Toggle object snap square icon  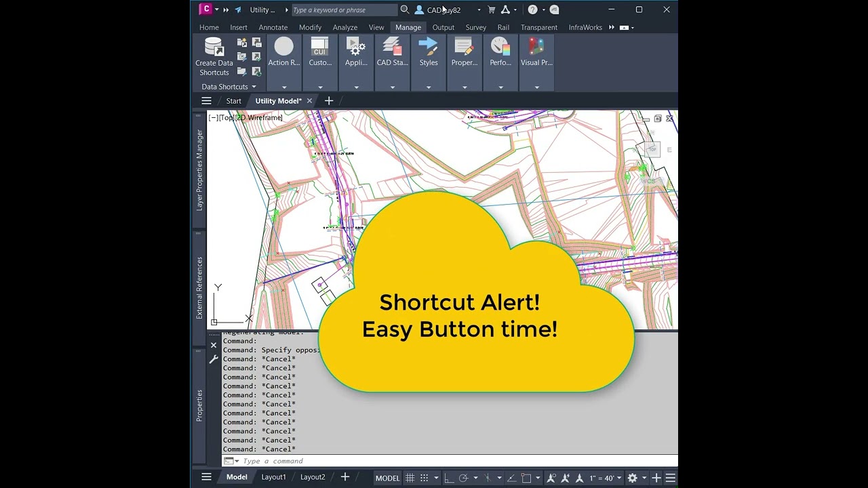[x=526, y=478]
